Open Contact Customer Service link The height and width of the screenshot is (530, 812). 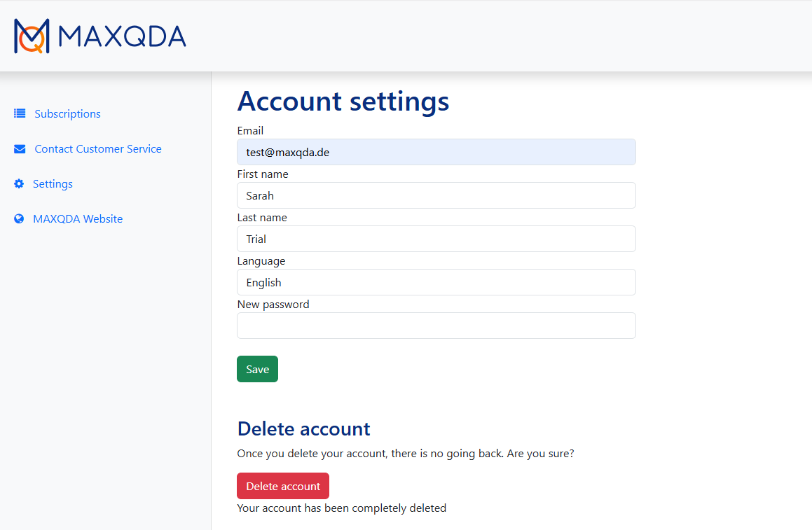click(98, 149)
